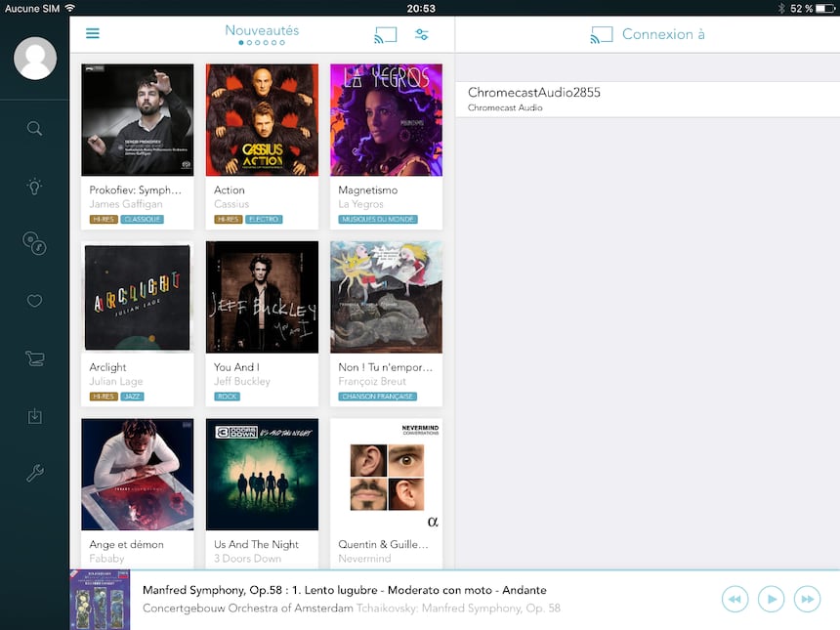The image size is (840, 630).
Task: Select the third Nouveautés page dot
Action: tap(258, 43)
